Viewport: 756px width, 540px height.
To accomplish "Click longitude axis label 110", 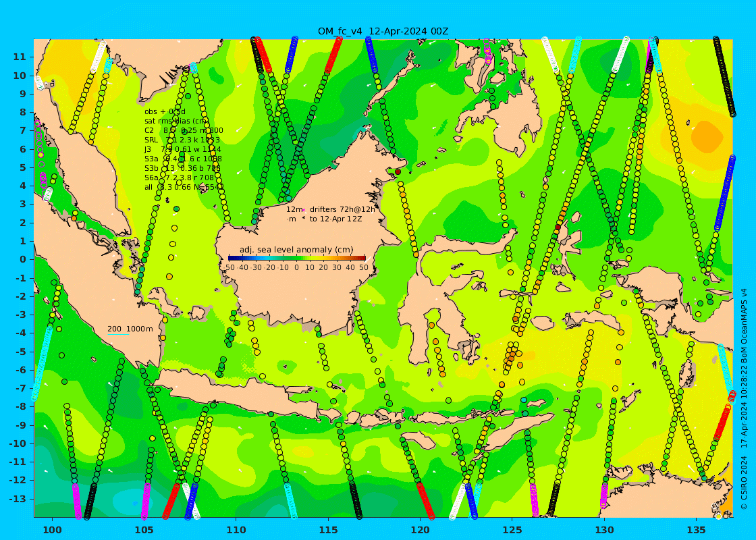I will (x=236, y=529).
